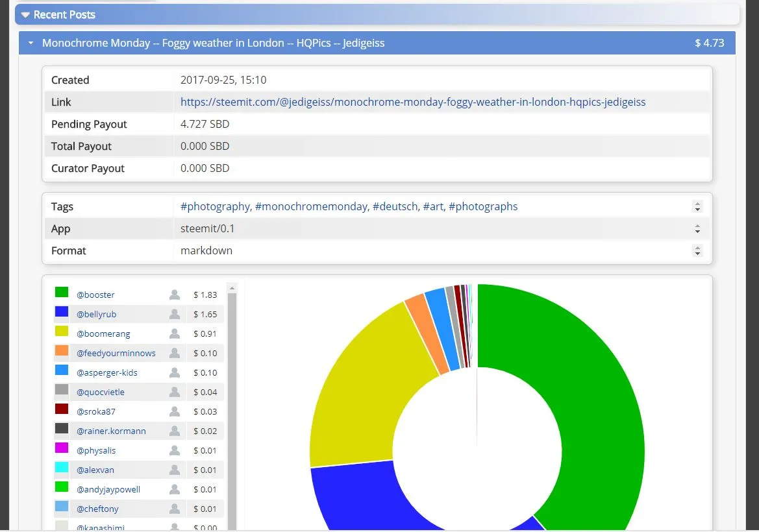Collapse the Recent Posts section

[x=25, y=15]
